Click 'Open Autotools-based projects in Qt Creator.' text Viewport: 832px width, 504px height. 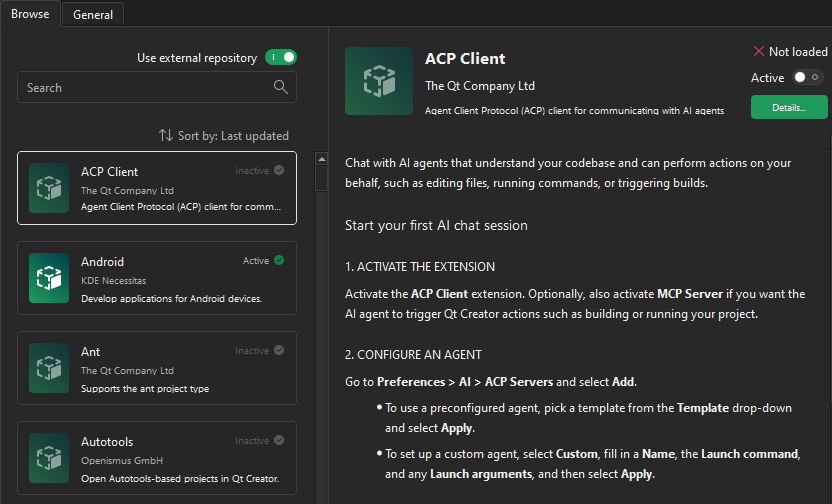(180, 479)
